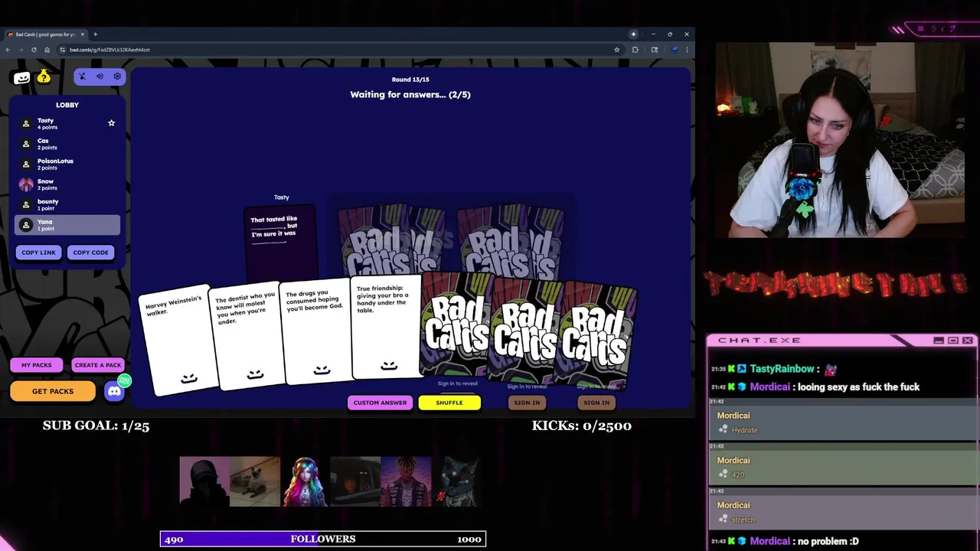980x551 pixels.
Task: Pick "The dentist who you know" card
Action: (x=247, y=337)
